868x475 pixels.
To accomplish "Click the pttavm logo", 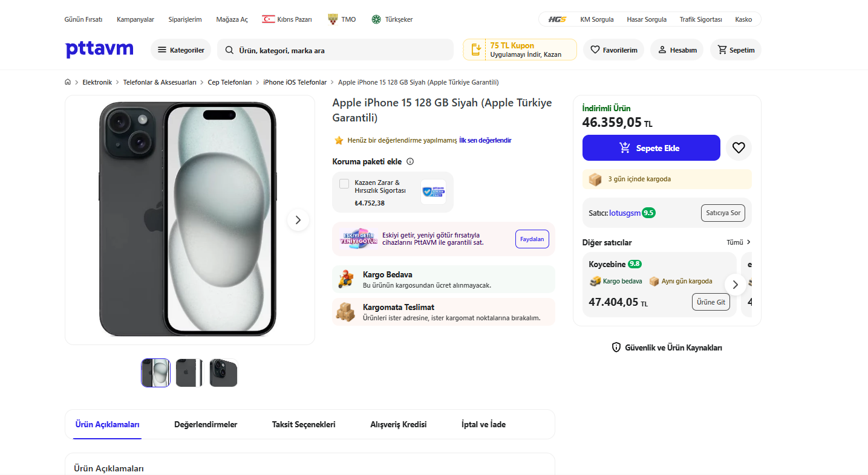I will (x=99, y=50).
